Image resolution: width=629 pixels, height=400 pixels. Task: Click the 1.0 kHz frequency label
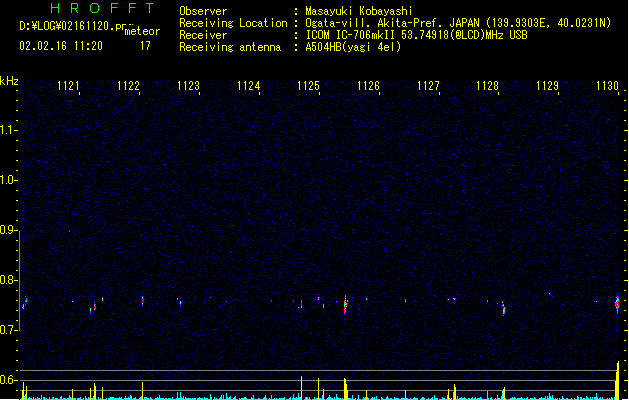coord(8,180)
